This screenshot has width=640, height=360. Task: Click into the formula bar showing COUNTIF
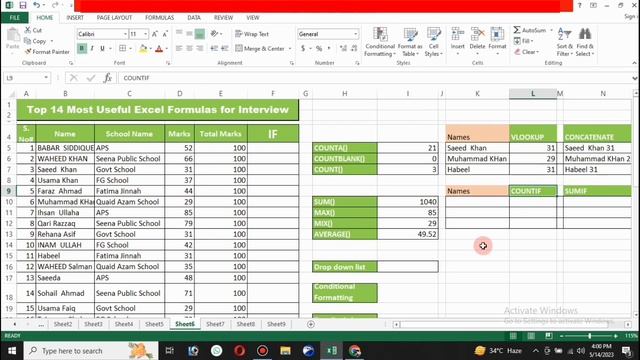375,78
